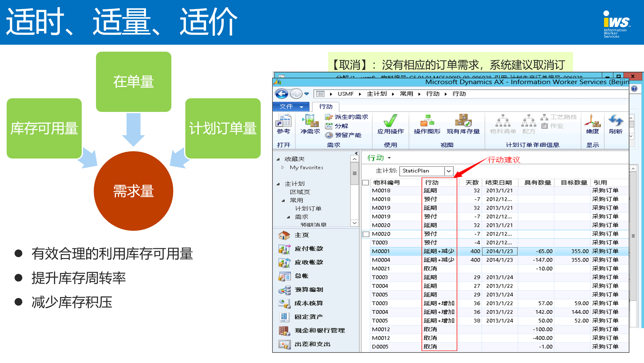644x363 pixels.
Task: Tick the select-all checkbox in grid header
Action: coord(366,183)
